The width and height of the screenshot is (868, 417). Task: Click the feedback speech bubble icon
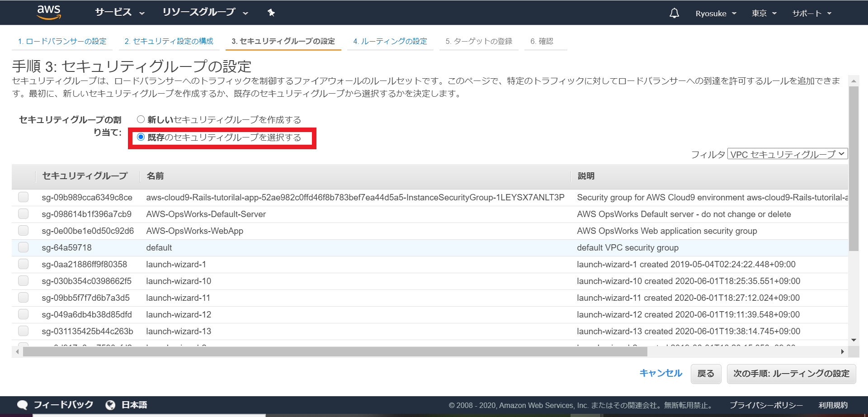click(22, 405)
